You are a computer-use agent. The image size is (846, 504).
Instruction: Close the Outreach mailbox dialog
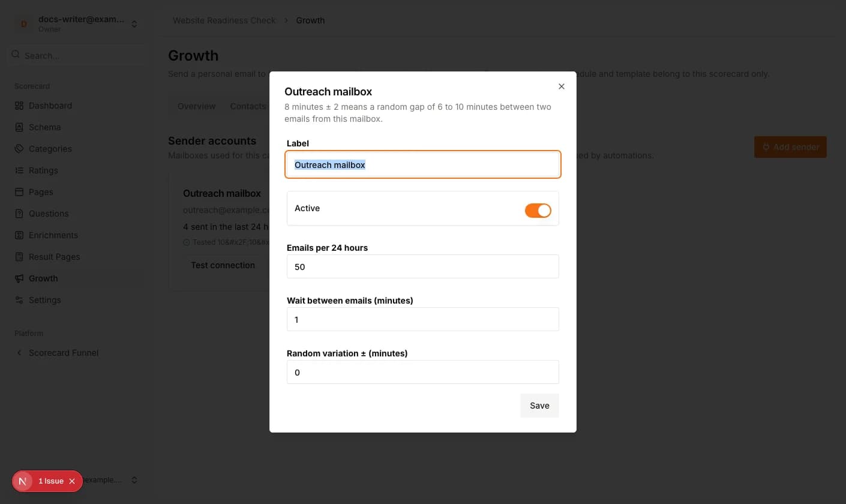562,86
